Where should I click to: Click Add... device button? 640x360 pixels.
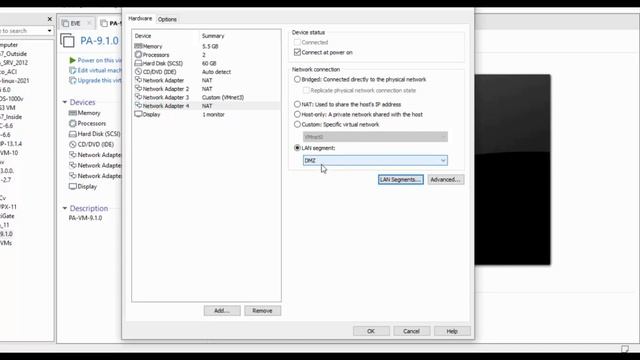click(222, 311)
